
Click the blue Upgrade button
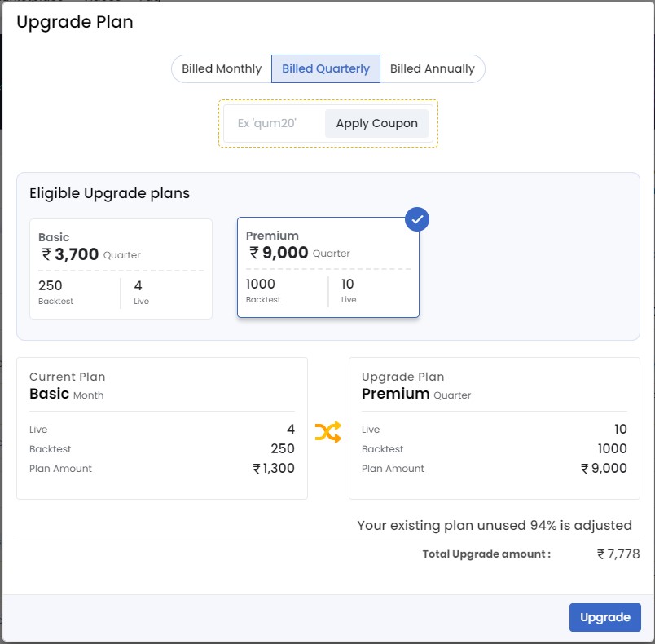(x=604, y=617)
